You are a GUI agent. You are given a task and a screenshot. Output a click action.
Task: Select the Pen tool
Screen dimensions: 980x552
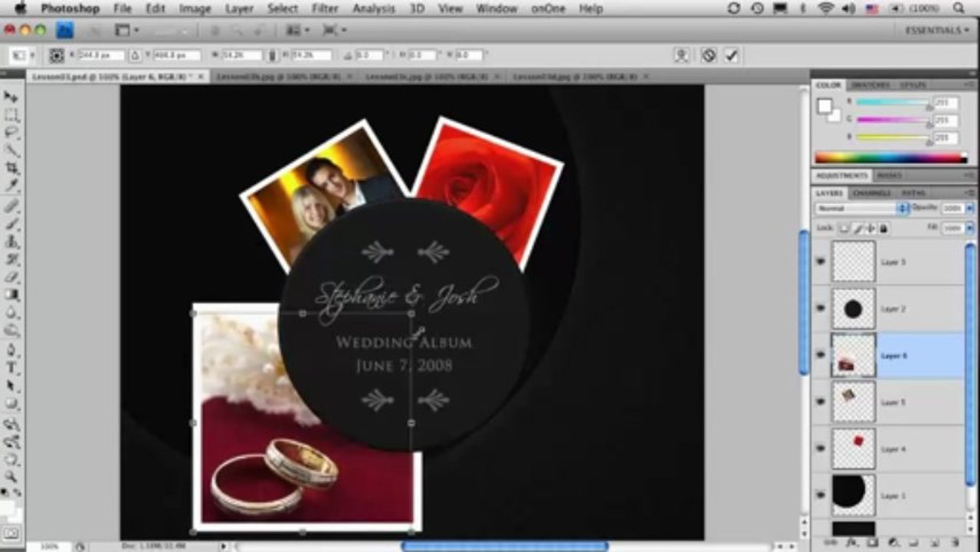(11, 351)
